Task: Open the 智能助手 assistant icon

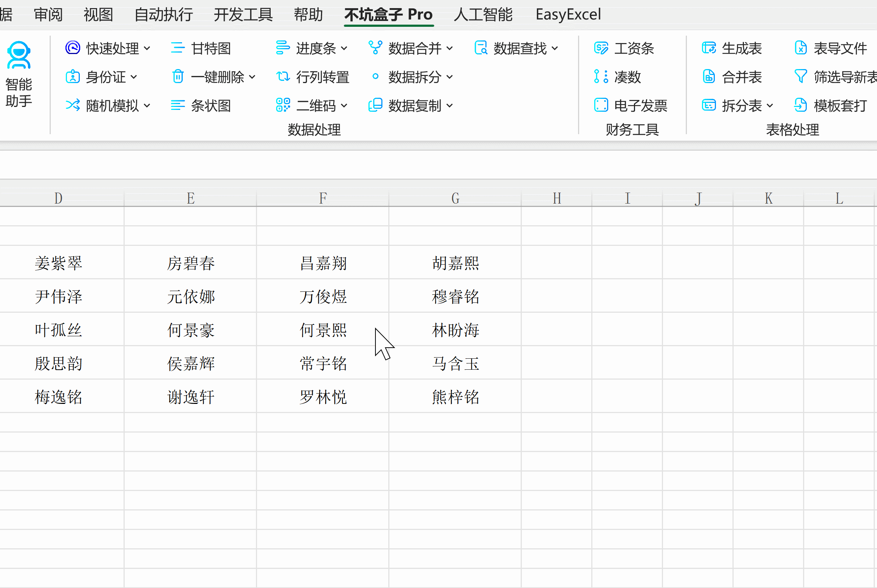Action: point(19,55)
